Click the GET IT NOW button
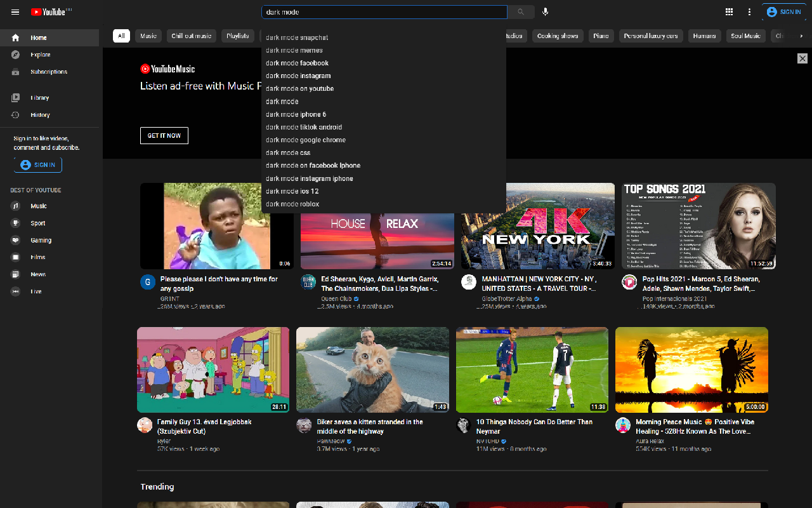 (164, 135)
